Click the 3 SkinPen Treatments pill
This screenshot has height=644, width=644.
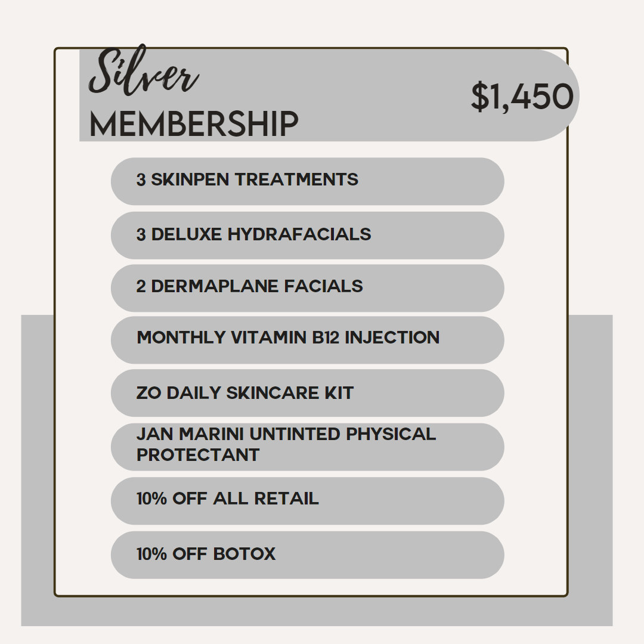[307, 181]
